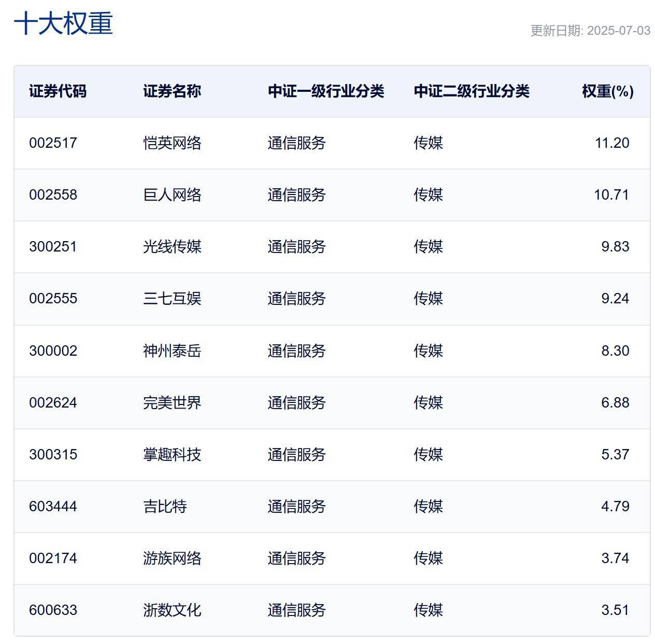Click the 更新日期: 2025-07-03 text

click(590, 31)
